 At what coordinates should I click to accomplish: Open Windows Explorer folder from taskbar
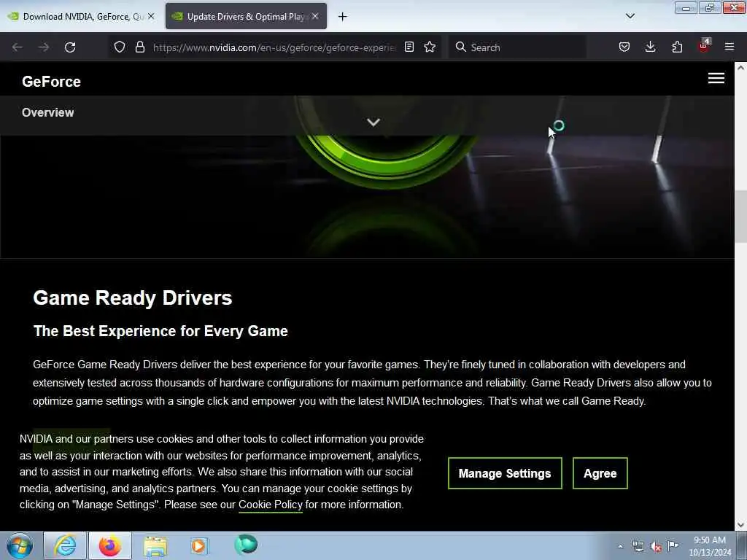pyautogui.click(x=155, y=545)
